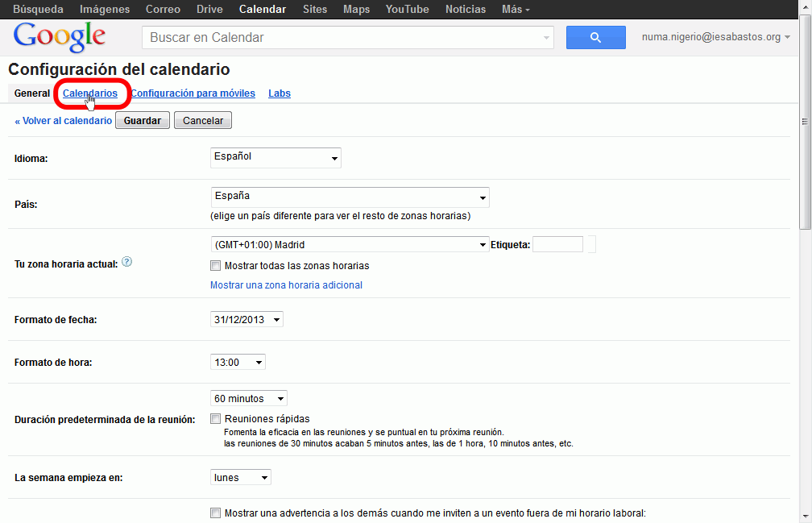Open Drive in top bar
Image resolution: width=812 pixels, height=523 pixels.
click(x=209, y=10)
